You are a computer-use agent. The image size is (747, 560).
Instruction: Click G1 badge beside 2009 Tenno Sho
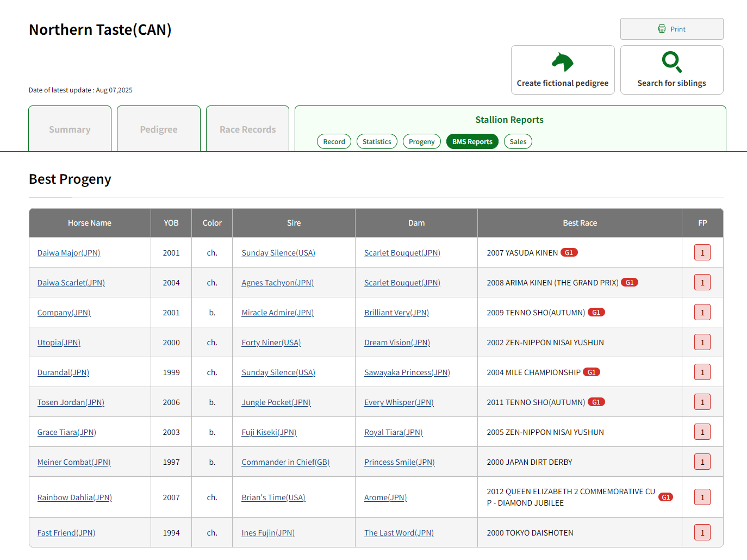596,313
